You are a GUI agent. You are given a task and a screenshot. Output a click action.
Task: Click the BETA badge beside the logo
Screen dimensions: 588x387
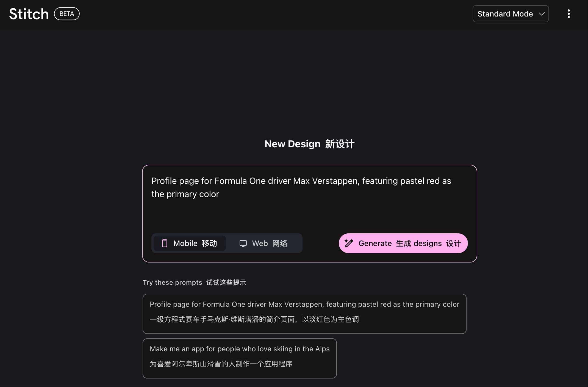(x=67, y=14)
